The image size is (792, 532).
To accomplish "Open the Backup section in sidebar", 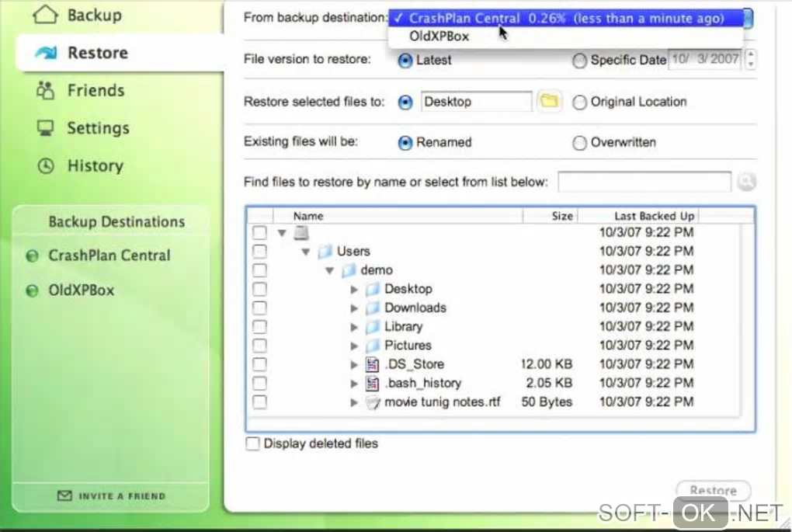I will 78,16.
